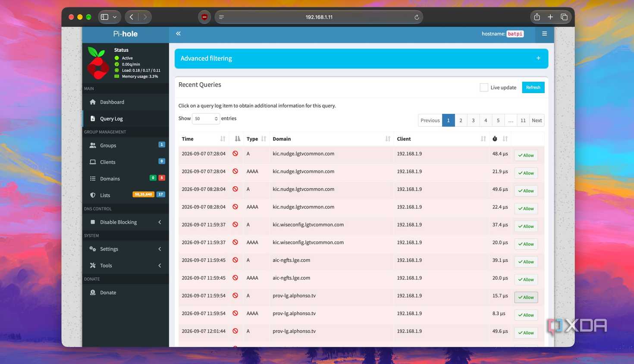Open Domains sidebar item
This screenshot has width=634, height=364.
point(126,179)
